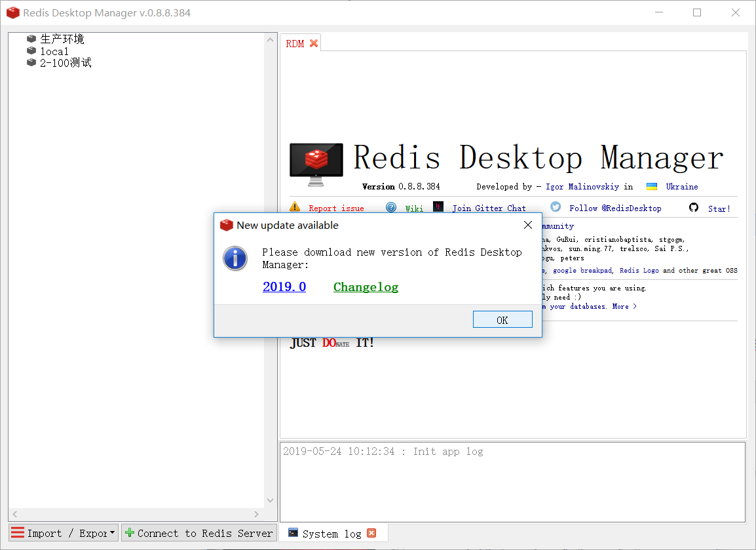This screenshot has width=756, height=550.
Task: Click the green plus connect icon
Action: 129,533
